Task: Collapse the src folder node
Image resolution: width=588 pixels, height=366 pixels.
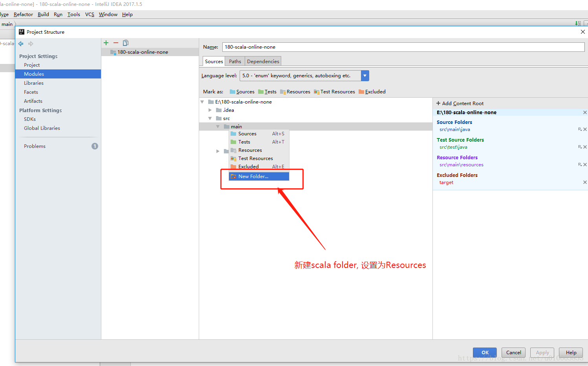Action: (210, 118)
